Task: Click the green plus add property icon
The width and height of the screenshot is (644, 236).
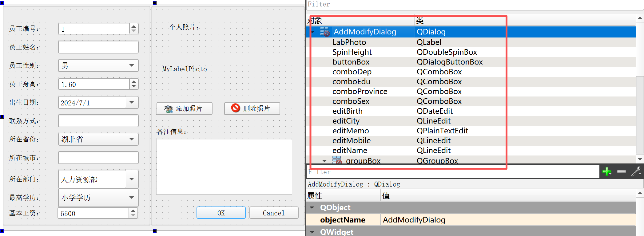Action: click(607, 171)
